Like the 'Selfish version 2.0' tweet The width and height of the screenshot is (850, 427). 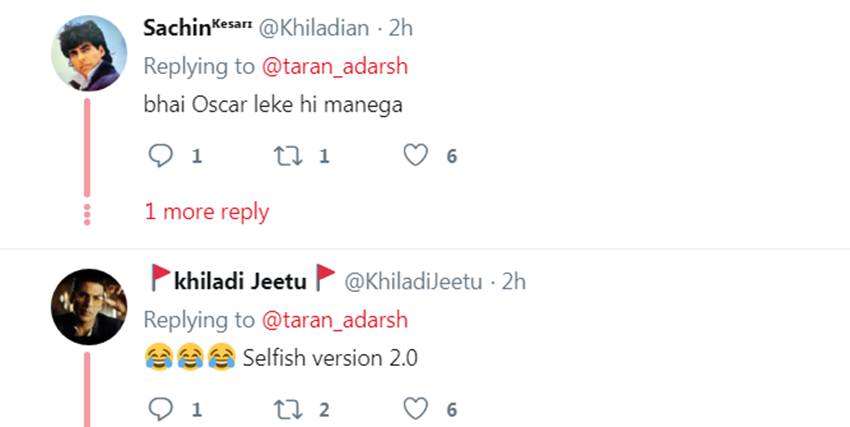coord(415,408)
